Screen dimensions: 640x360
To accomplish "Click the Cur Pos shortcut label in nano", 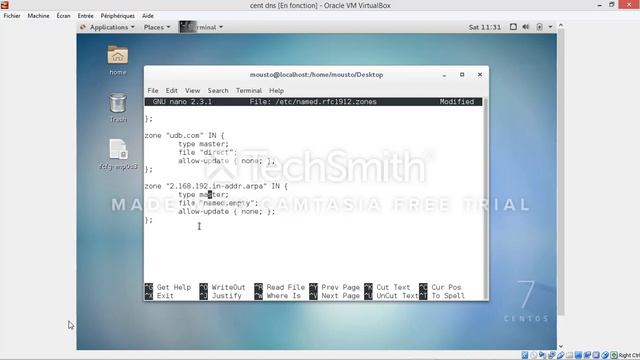I will (446, 287).
